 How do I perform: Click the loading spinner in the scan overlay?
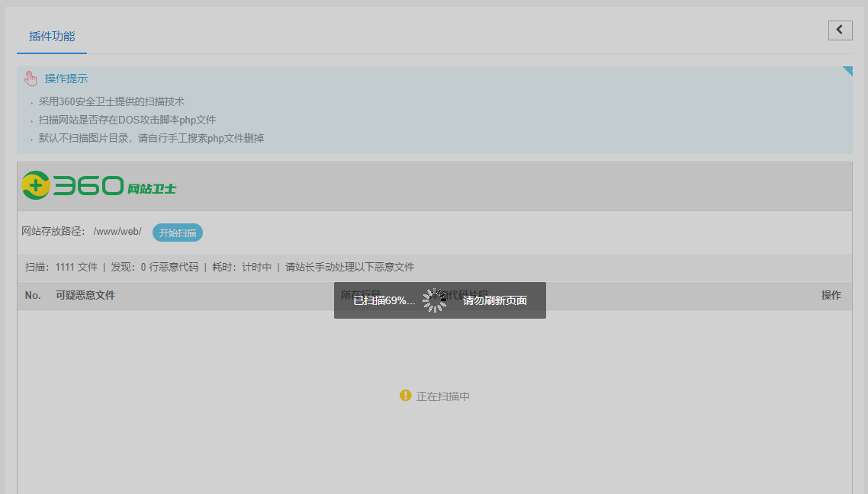[x=435, y=300]
